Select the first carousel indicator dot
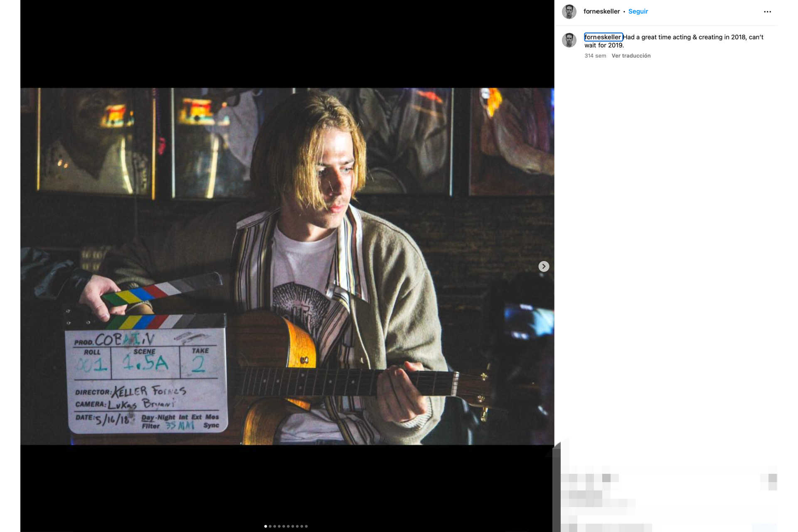The width and height of the screenshot is (798, 532). point(266,526)
